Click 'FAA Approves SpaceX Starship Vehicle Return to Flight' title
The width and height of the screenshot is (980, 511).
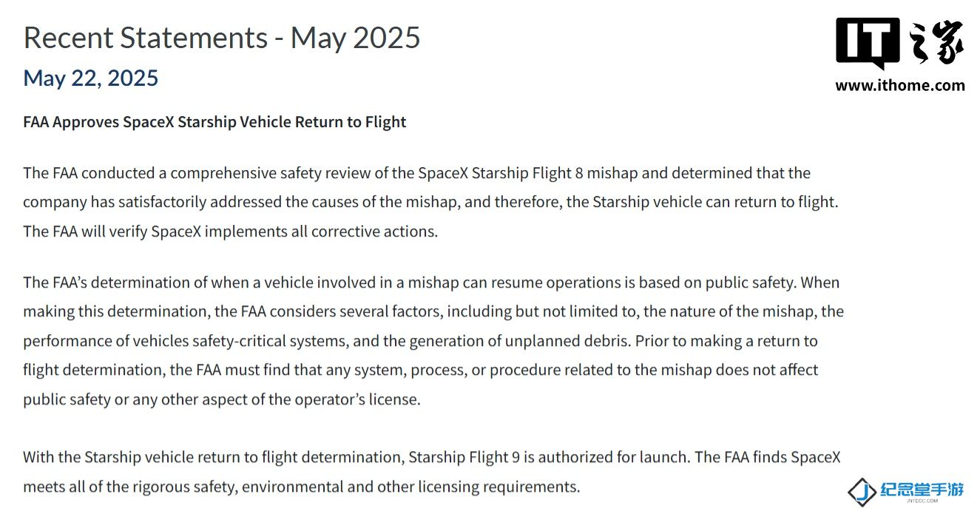(x=214, y=122)
